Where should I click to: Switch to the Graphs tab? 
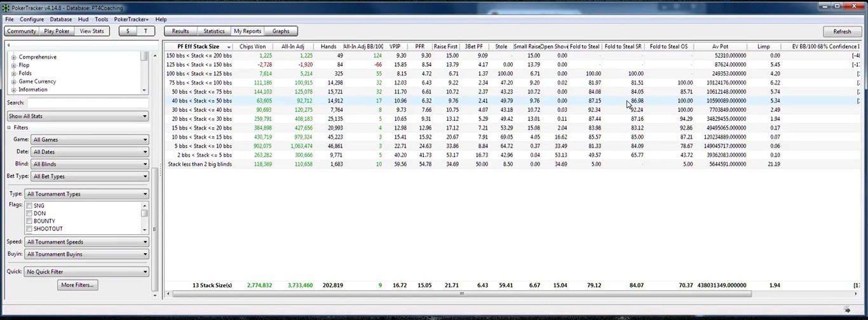[281, 31]
